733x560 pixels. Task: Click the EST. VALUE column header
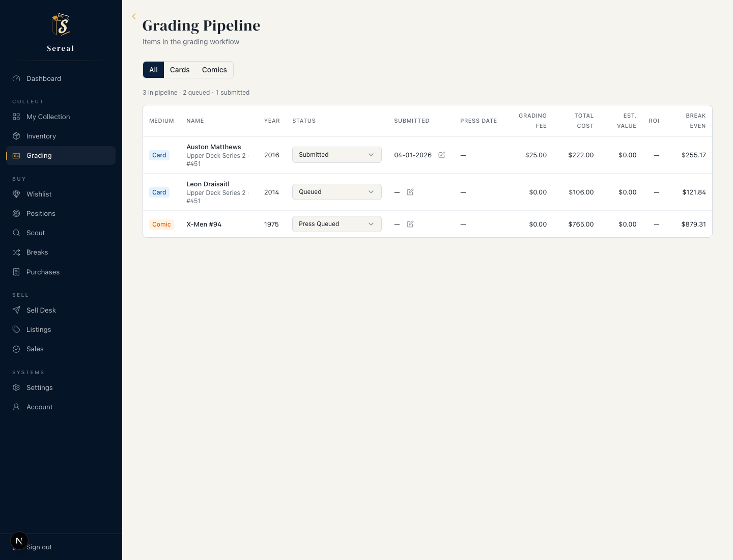tap(627, 121)
